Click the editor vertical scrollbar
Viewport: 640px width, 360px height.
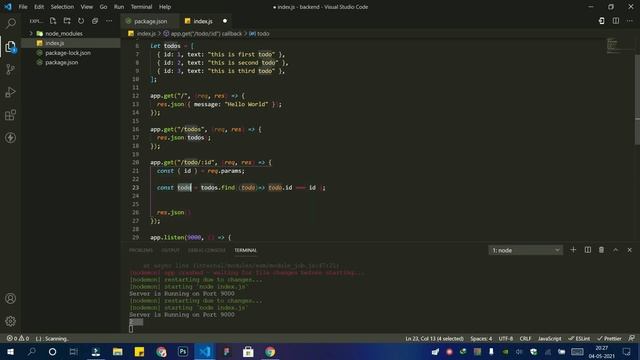[637, 99]
